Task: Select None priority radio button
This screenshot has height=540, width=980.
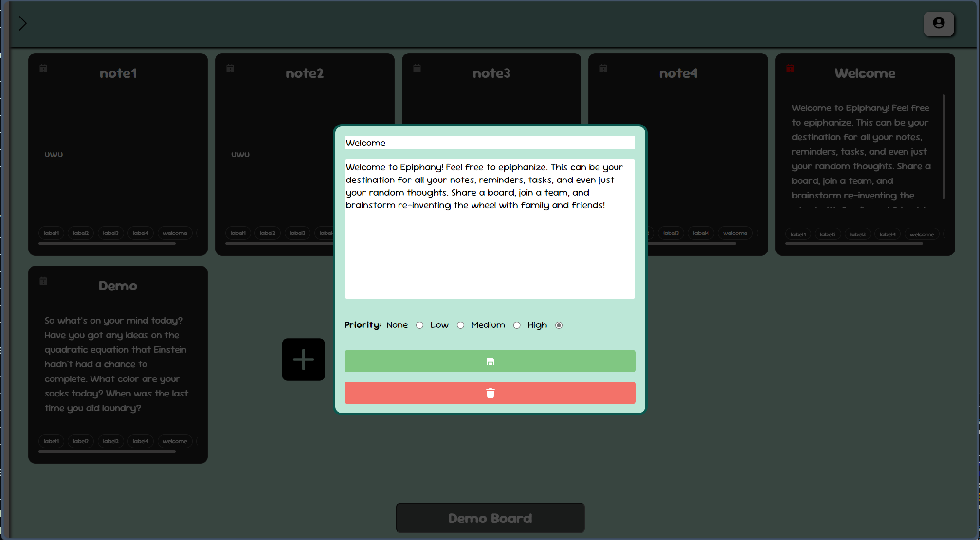Action: click(x=419, y=325)
